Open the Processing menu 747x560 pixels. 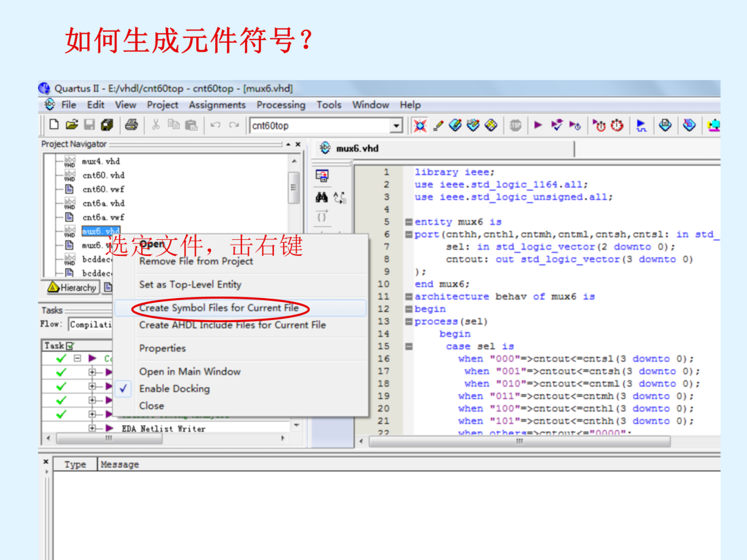(x=281, y=105)
